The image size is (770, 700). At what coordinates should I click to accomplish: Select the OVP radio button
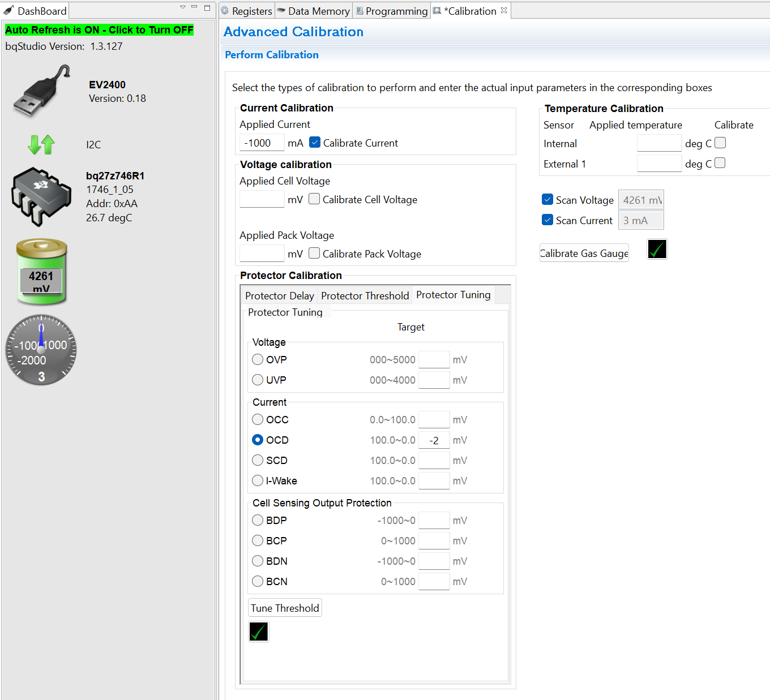coord(258,359)
